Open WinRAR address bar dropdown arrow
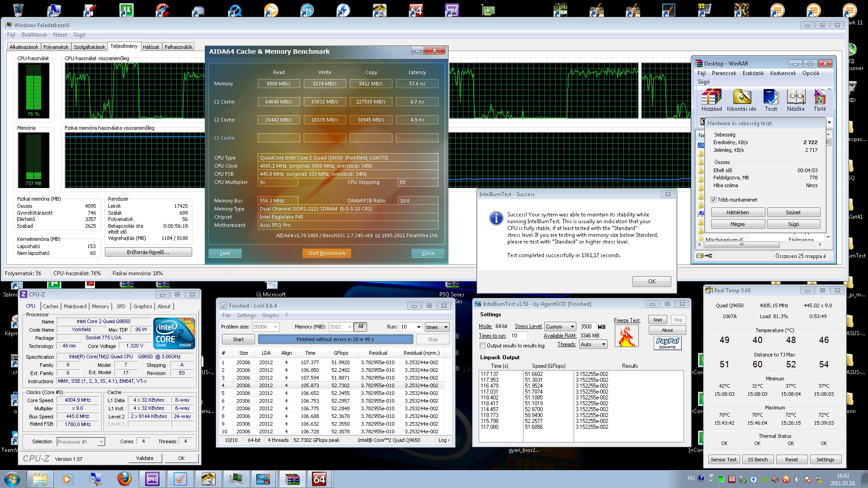The height and width of the screenshot is (488, 868). point(829,122)
